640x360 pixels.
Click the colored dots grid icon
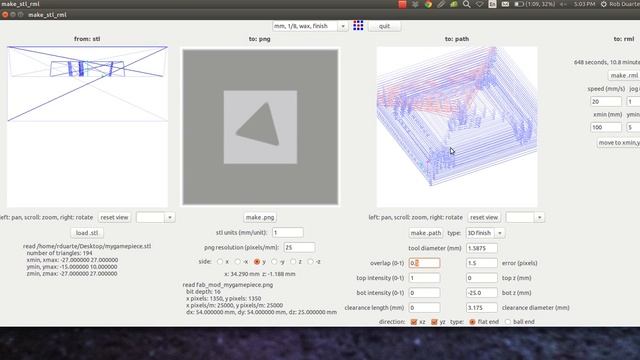pyautogui.click(x=358, y=26)
